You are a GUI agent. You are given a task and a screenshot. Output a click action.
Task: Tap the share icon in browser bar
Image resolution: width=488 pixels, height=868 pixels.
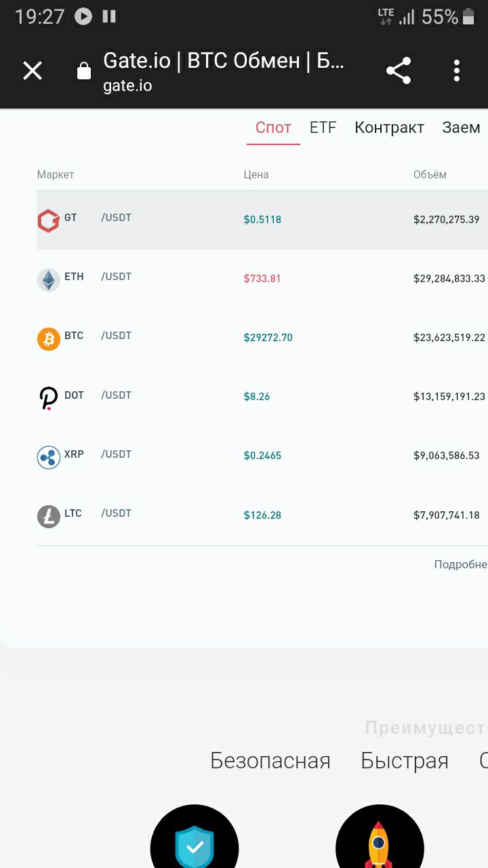(399, 71)
